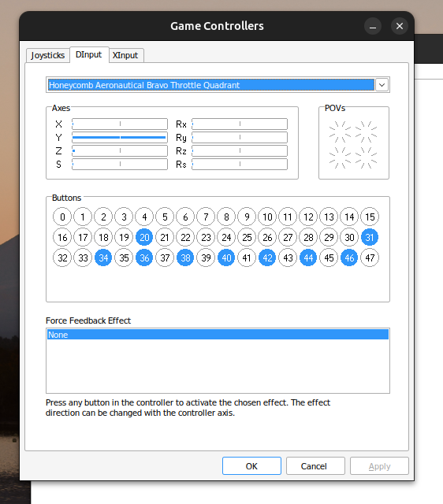This screenshot has height=504, width=443.
Task: Click button indicator 19
Action: click(124, 238)
